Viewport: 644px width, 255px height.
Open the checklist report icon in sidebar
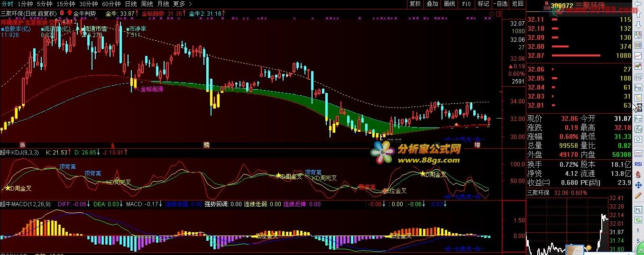click(638, 35)
